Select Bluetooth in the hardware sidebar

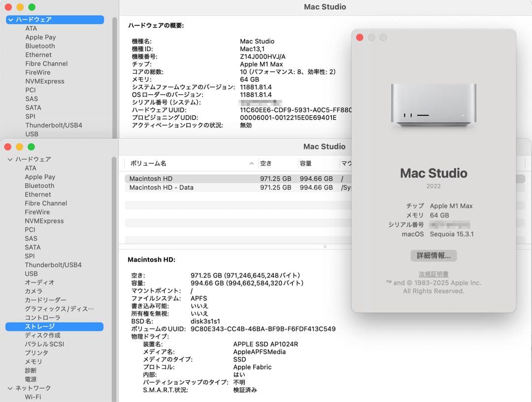point(39,186)
